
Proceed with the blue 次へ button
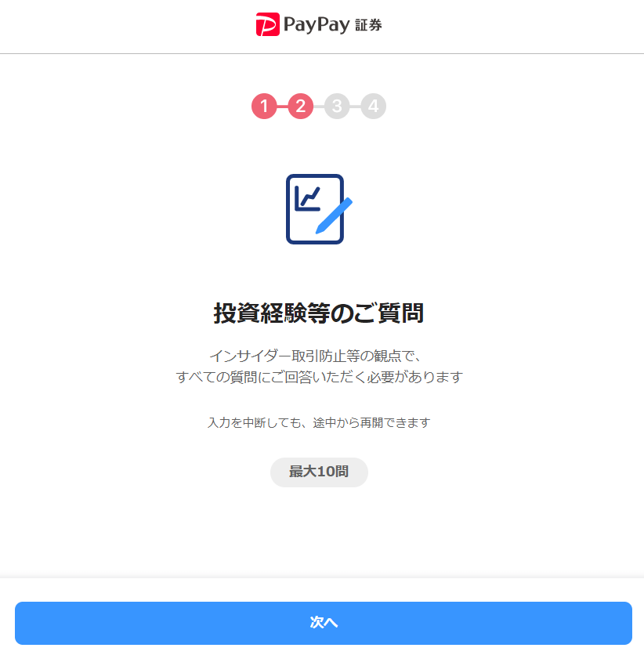tap(324, 623)
